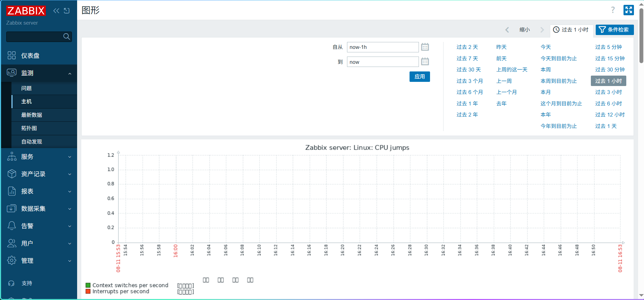
Task: Click the red Interrupts legend swatch
Action: [x=88, y=291]
